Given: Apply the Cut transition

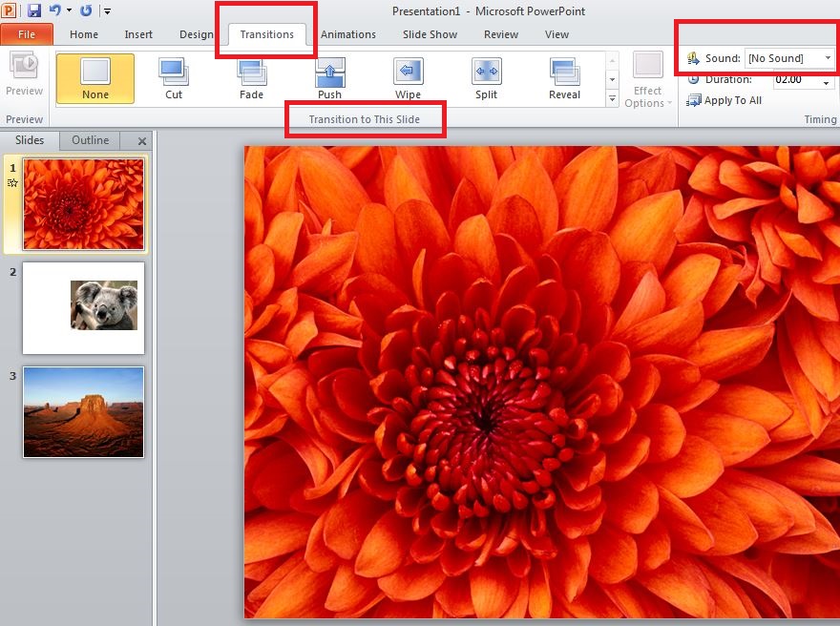Looking at the screenshot, I should pos(174,78).
